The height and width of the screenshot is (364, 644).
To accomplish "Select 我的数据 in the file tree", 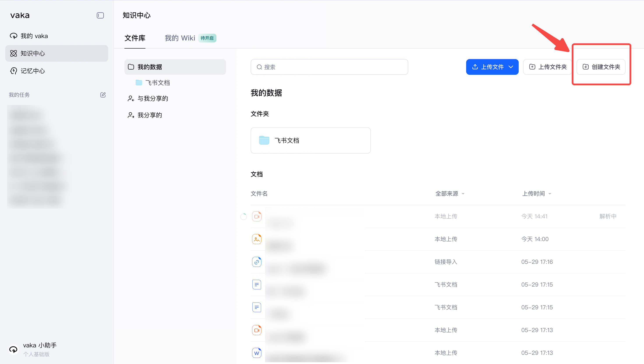I will pyautogui.click(x=175, y=67).
